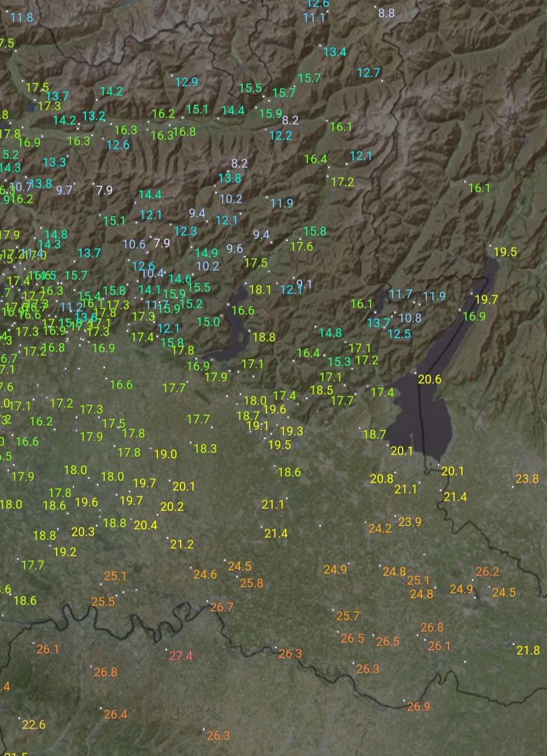The height and width of the screenshot is (756, 547).
Task: Click the 19.2 temperature label
Action: [65, 552]
